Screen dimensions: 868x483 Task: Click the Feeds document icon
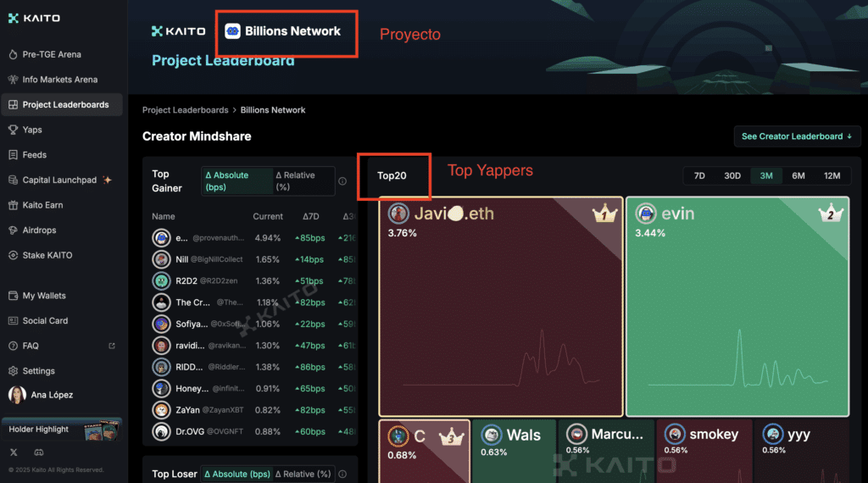click(14, 155)
